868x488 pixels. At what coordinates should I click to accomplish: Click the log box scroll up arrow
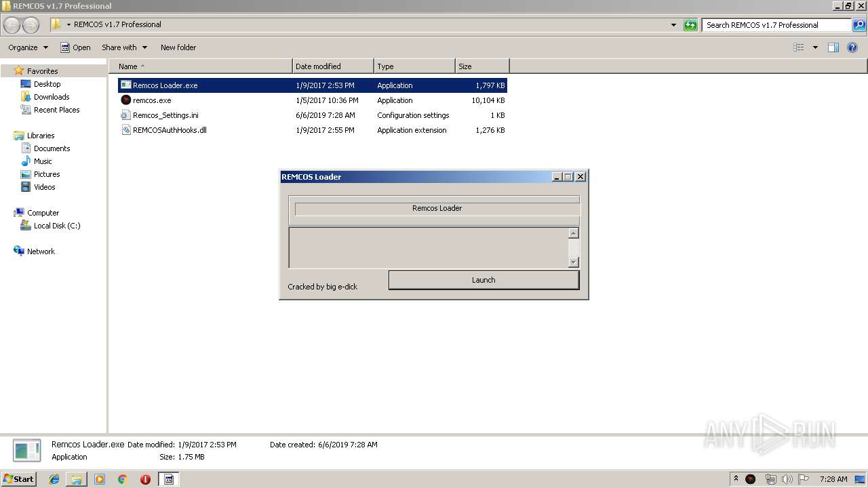(x=574, y=233)
